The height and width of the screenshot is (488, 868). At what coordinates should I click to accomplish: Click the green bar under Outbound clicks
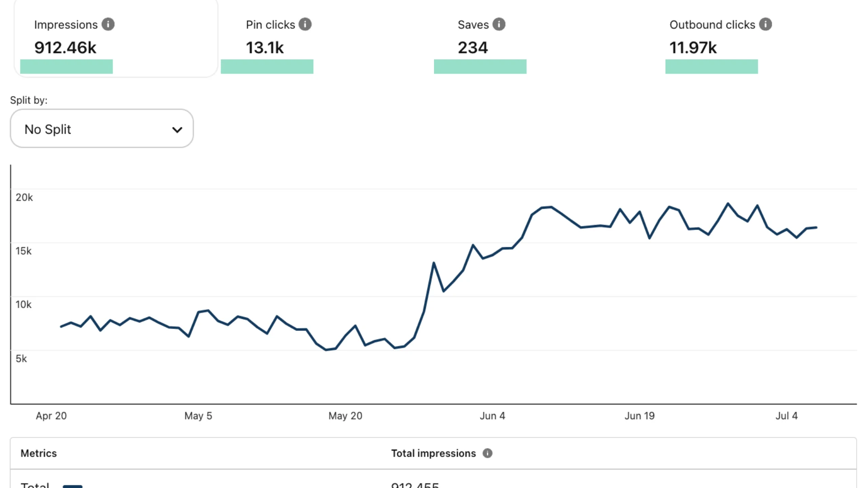[712, 66]
